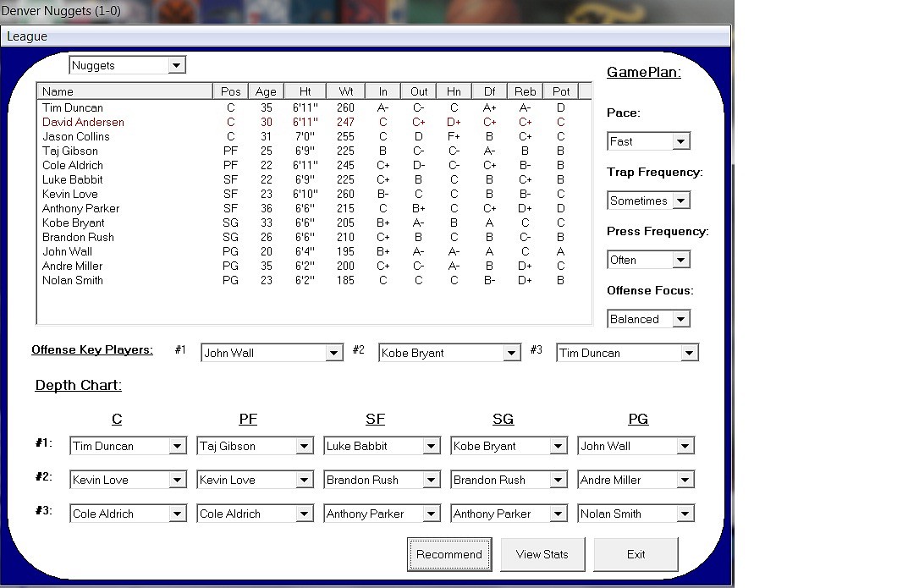Screen dimensions: 897x588
Task: Select Jason Collins in the roster list
Action: [314, 136]
